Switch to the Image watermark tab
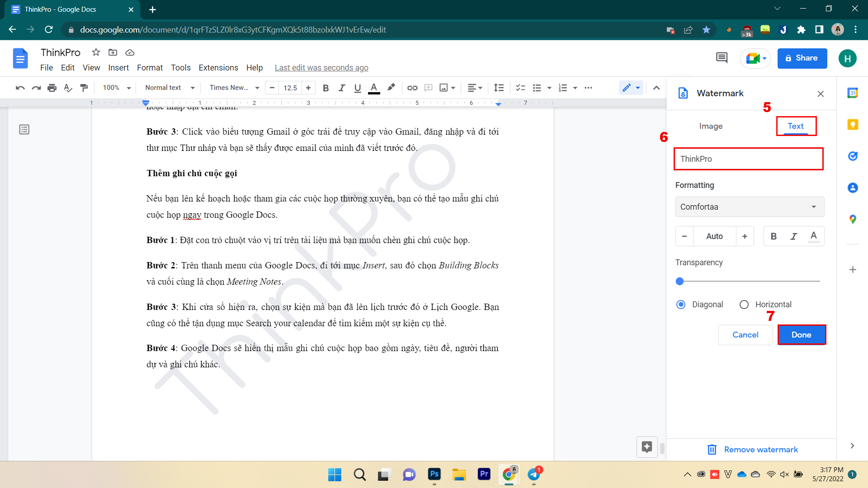This screenshot has height=488, width=868. pos(711,126)
